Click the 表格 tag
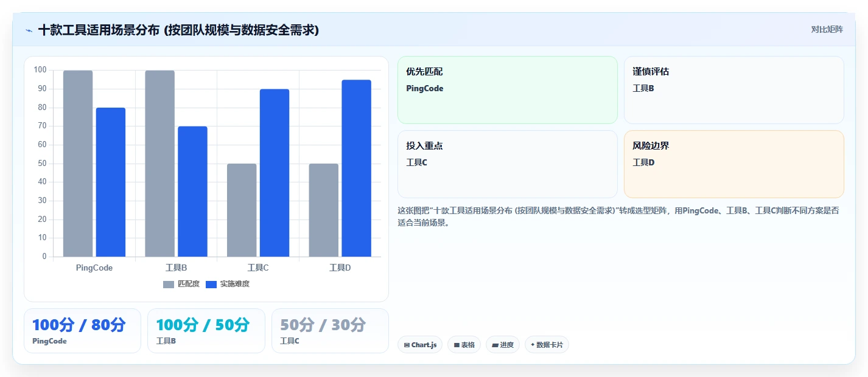Screen dimensions: 868x377 464,345
